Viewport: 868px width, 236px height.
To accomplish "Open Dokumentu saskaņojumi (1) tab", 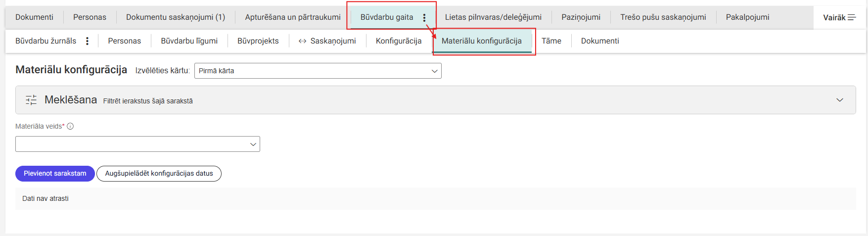I will coord(176,17).
